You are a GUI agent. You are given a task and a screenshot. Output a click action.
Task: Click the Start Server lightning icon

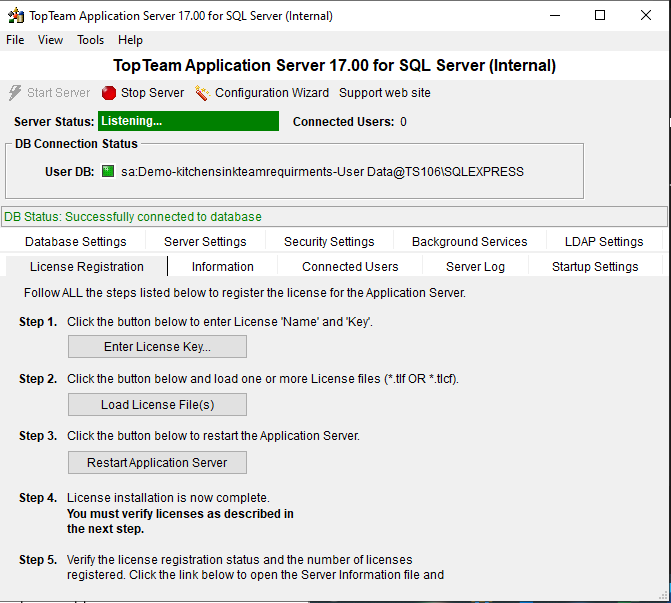tap(15, 92)
